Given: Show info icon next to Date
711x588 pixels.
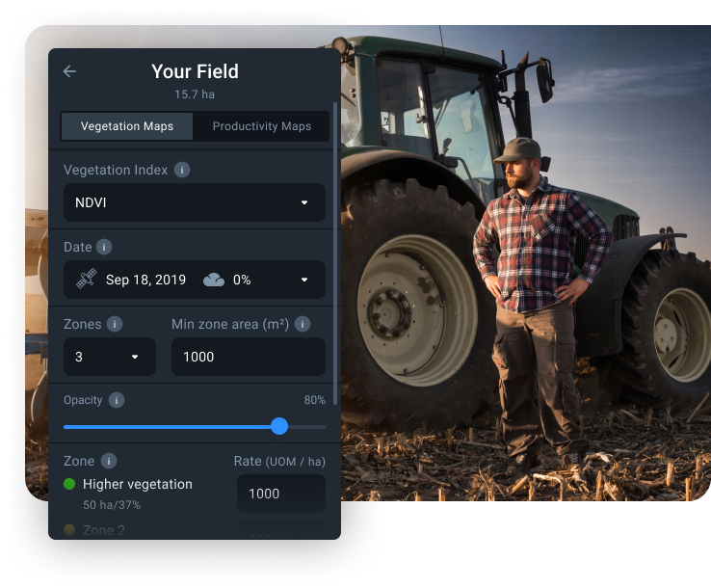Looking at the screenshot, I should point(104,248).
